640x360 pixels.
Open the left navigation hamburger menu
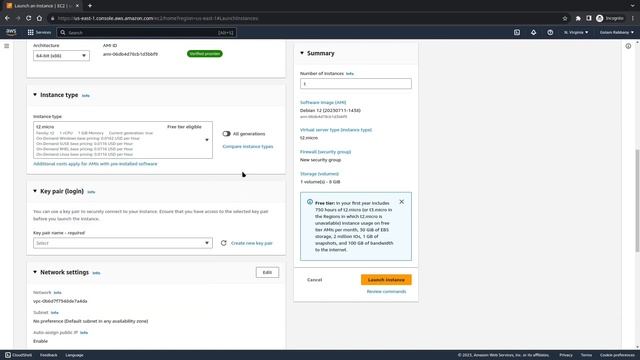click(x=7, y=46)
